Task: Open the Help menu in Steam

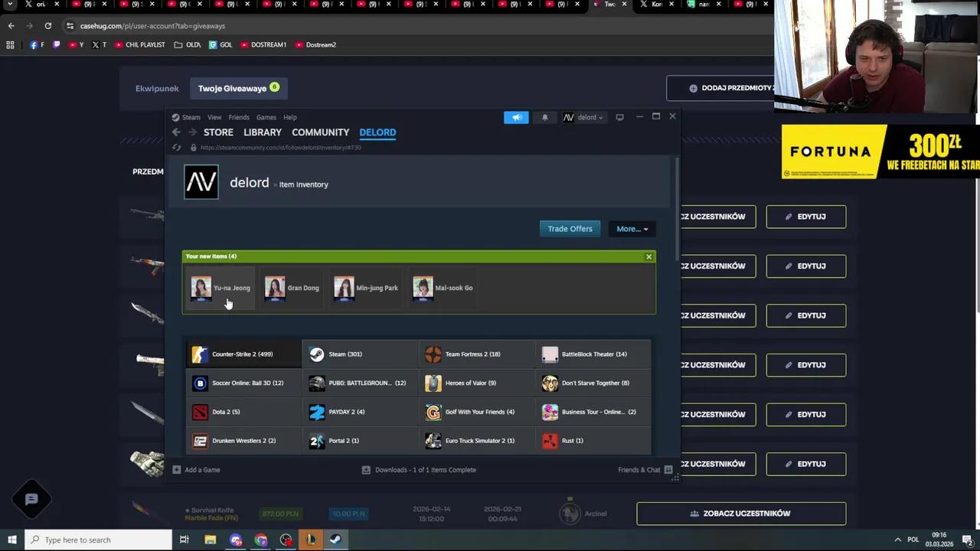Action: pos(290,117)
